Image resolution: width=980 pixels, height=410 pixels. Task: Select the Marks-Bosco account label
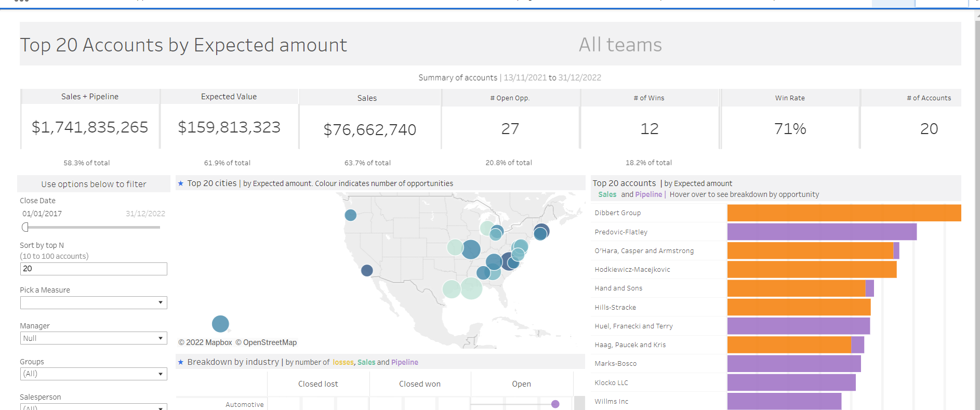(615, 364)
